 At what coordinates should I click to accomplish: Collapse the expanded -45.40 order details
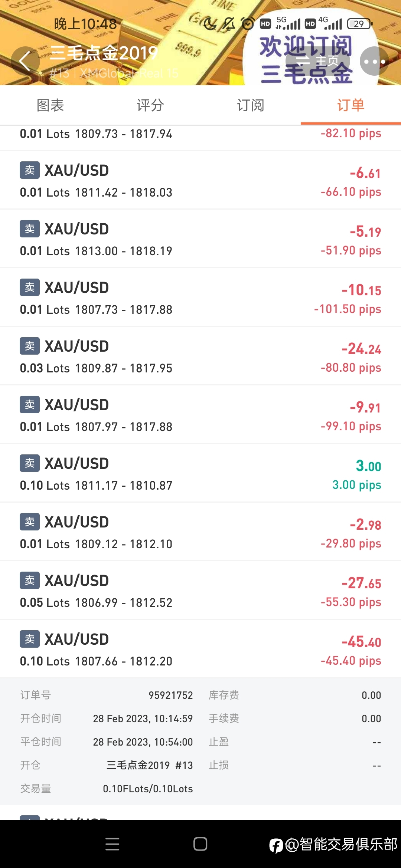click(x=200, y=649)
